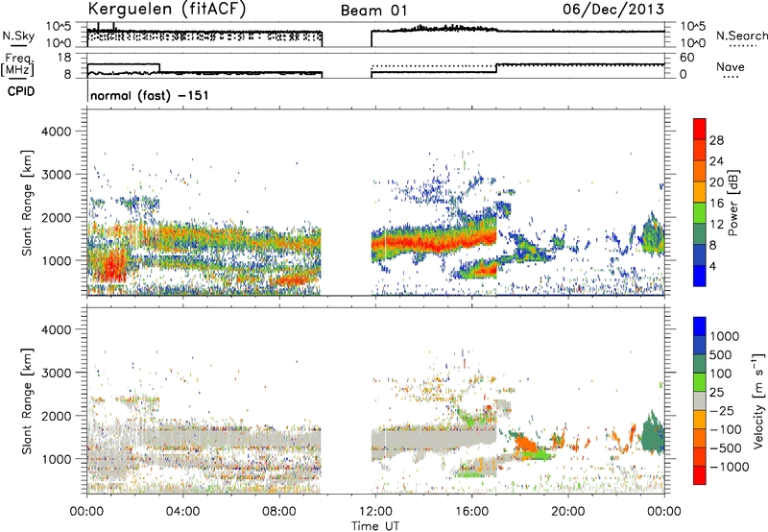Click the plot title "Kerguelen (fitACF)"

(x=166, y=9)
